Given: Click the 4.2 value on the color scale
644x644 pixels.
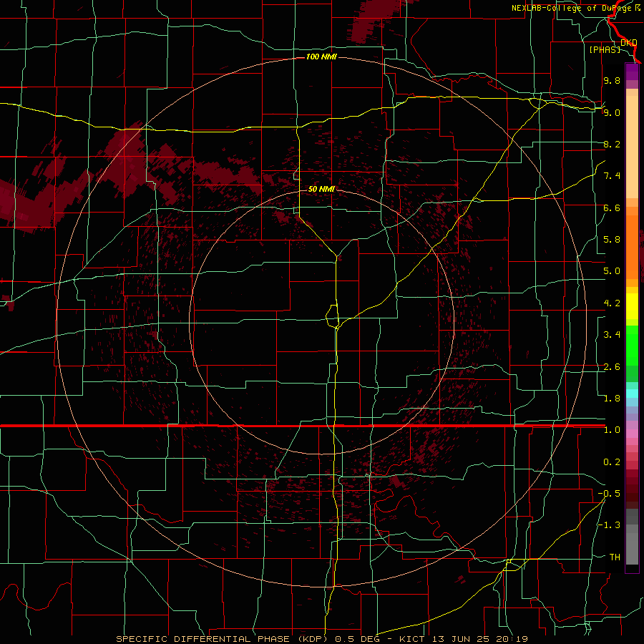Looking at the screenshot, I should (612, 303).
